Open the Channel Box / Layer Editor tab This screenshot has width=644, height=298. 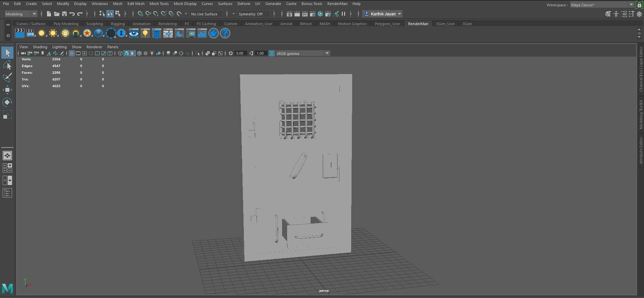pos(641,69)
